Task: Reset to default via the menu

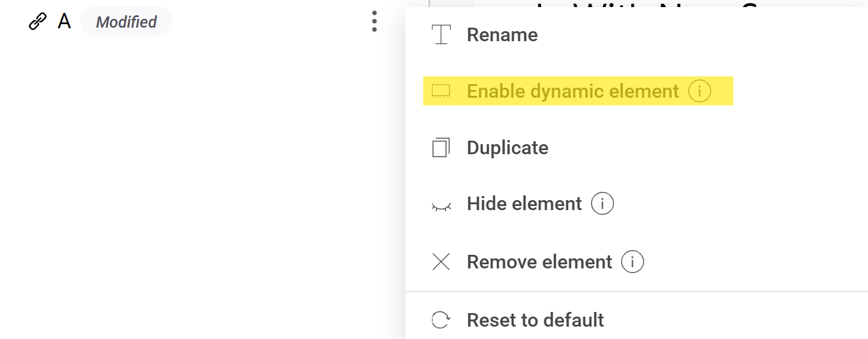Action: pyautogui.click(x=535, y=320)
